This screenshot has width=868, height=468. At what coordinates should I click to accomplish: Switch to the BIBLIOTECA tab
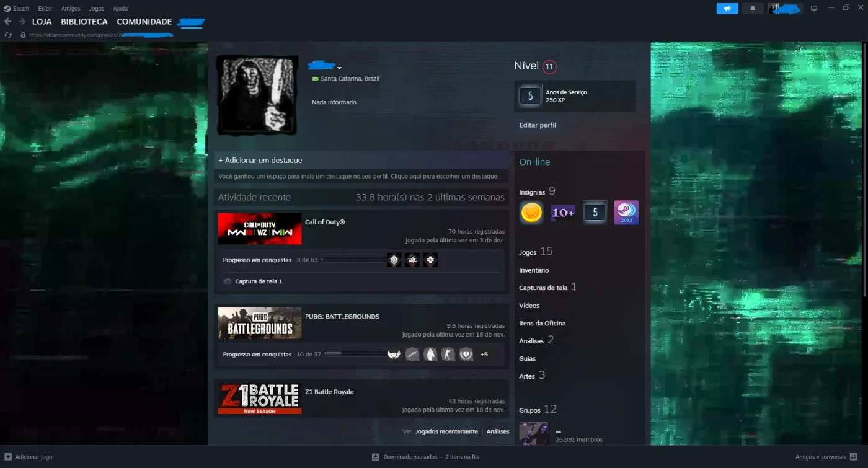(x=84, y=22)
